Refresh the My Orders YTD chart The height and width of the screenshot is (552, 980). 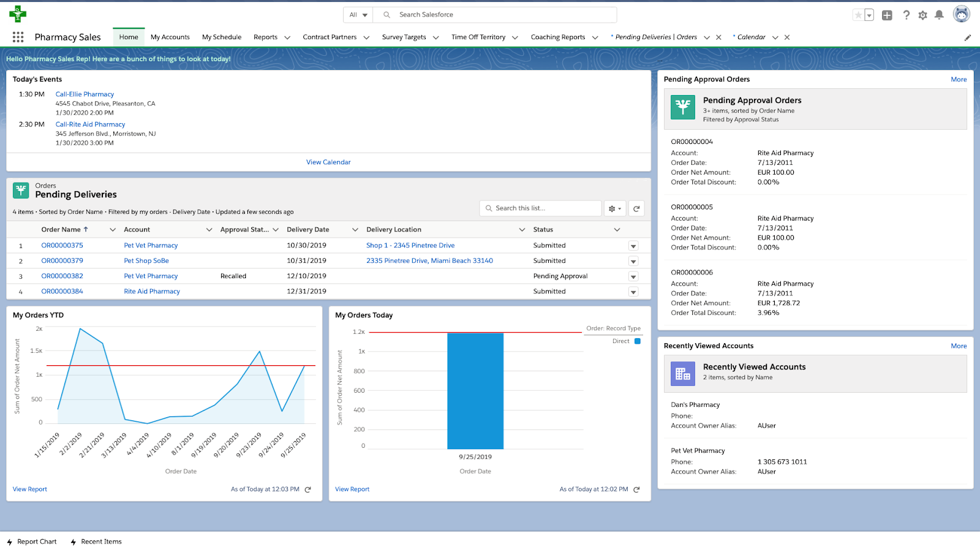pos(308,490)
